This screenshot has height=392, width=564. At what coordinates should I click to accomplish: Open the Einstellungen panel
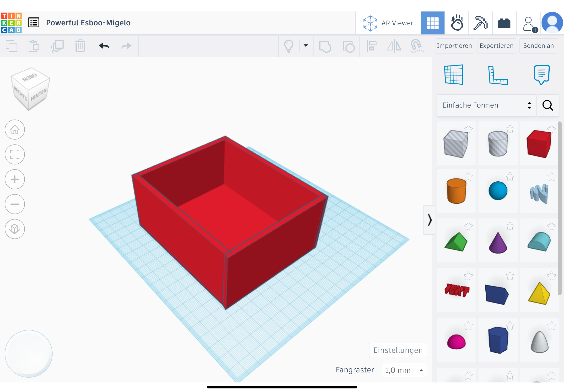tap(398, 350)
